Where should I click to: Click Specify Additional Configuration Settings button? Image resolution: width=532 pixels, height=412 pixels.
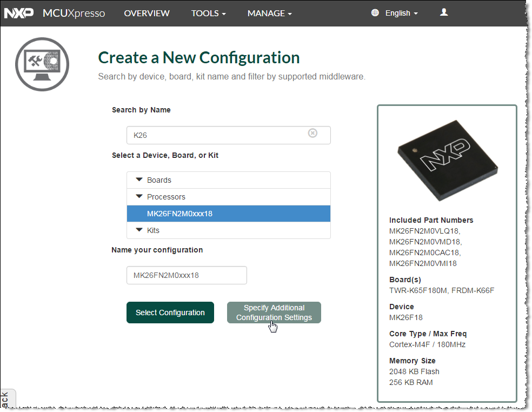click(x=274, y=313)
